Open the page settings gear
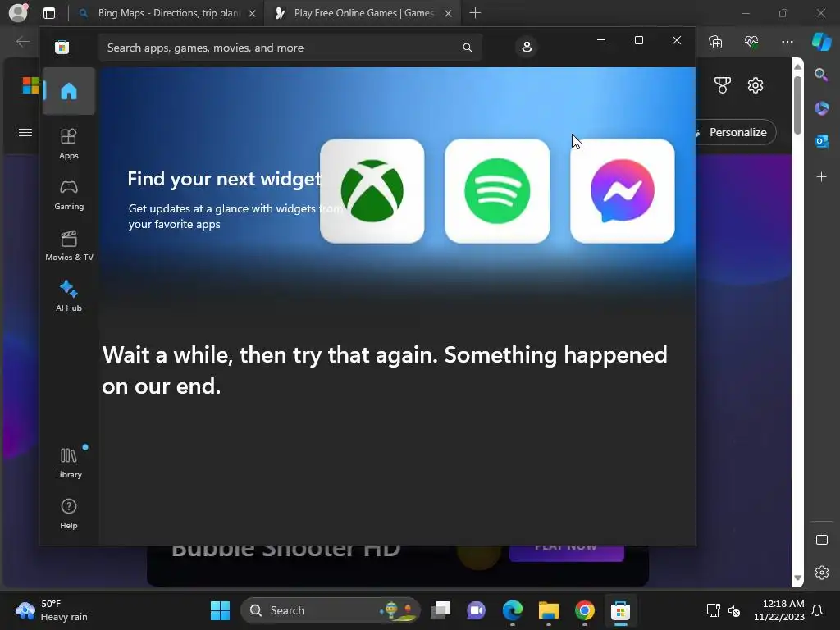Image resolution: width=840 pixels, height=630 pixels. [x=756, y=85]
